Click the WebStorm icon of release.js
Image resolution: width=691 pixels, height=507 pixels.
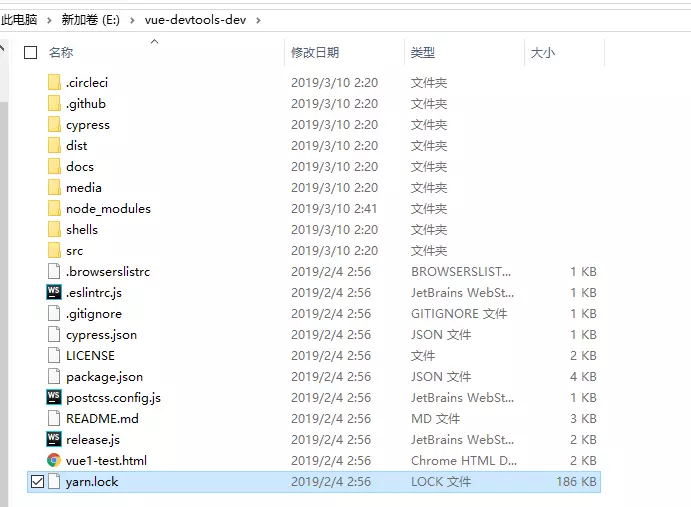(54, 440)
